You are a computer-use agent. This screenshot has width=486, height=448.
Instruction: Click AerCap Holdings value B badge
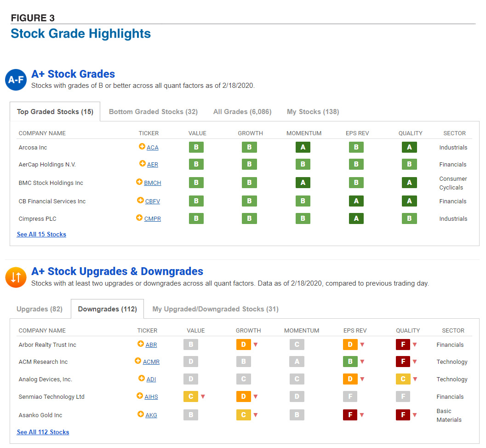196,164
